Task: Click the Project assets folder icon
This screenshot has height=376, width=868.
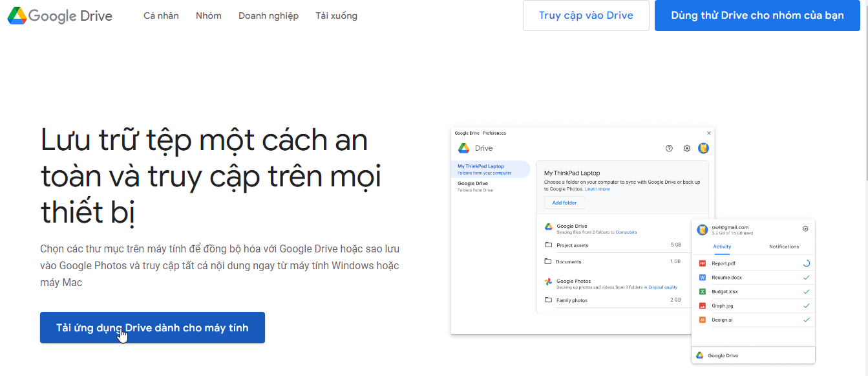Action: pyautogui.click(x=548, y=245)
